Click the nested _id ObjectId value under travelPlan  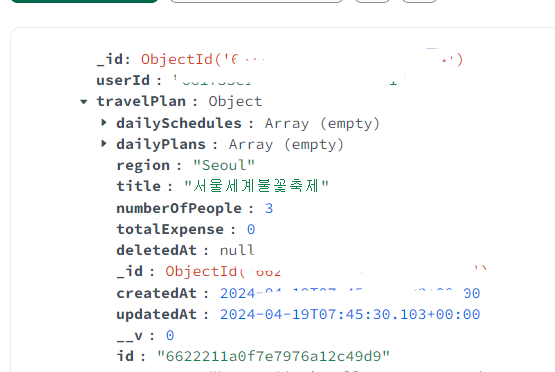[x=326, y=271]
